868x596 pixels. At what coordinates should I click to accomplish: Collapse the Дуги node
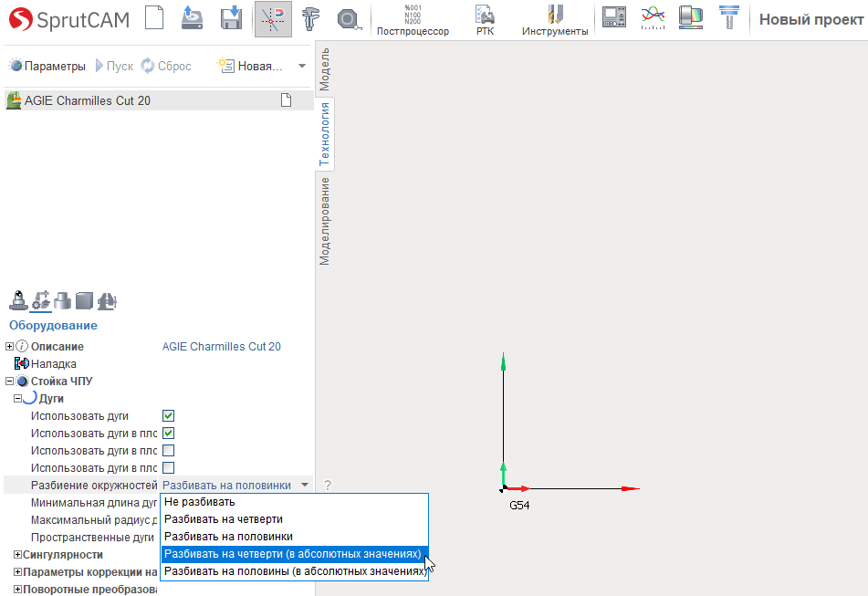[x=17, y=399]
